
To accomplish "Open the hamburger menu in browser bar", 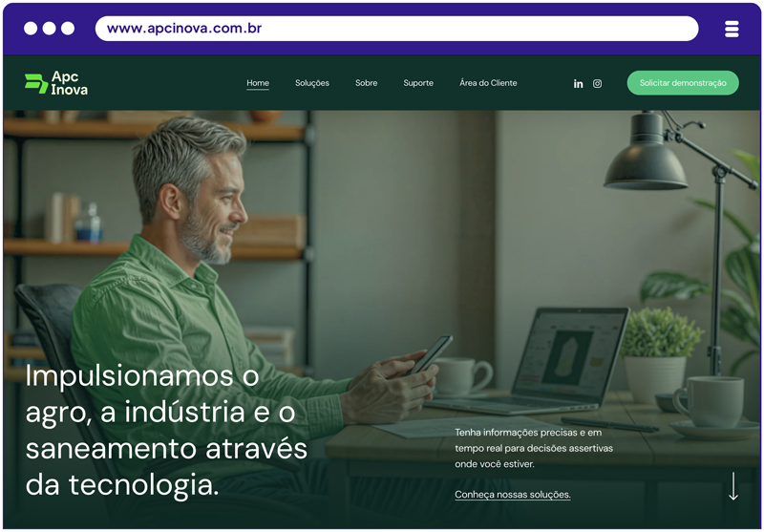I will pyautogui.click(x=732, y=29).
